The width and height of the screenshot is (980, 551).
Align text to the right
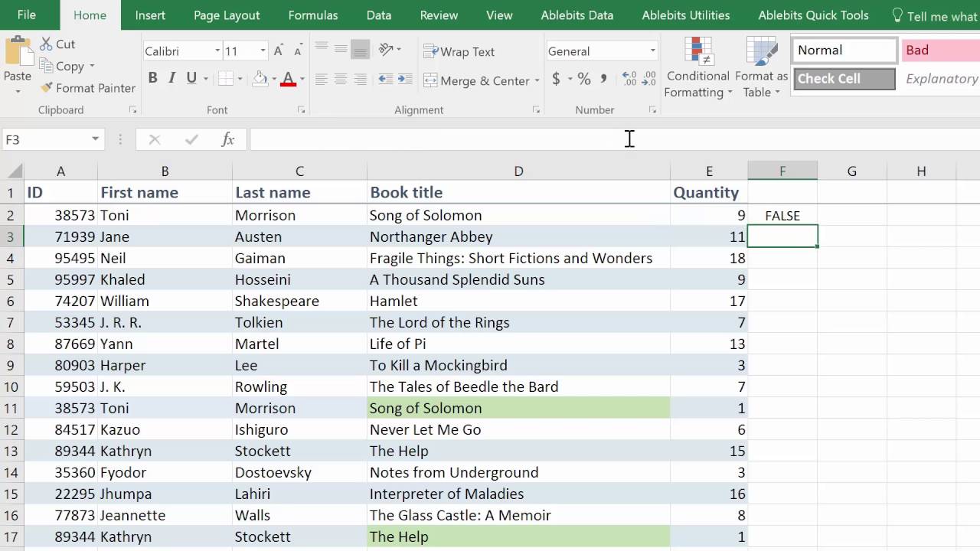pyautogui.click(x=360, y=79)
